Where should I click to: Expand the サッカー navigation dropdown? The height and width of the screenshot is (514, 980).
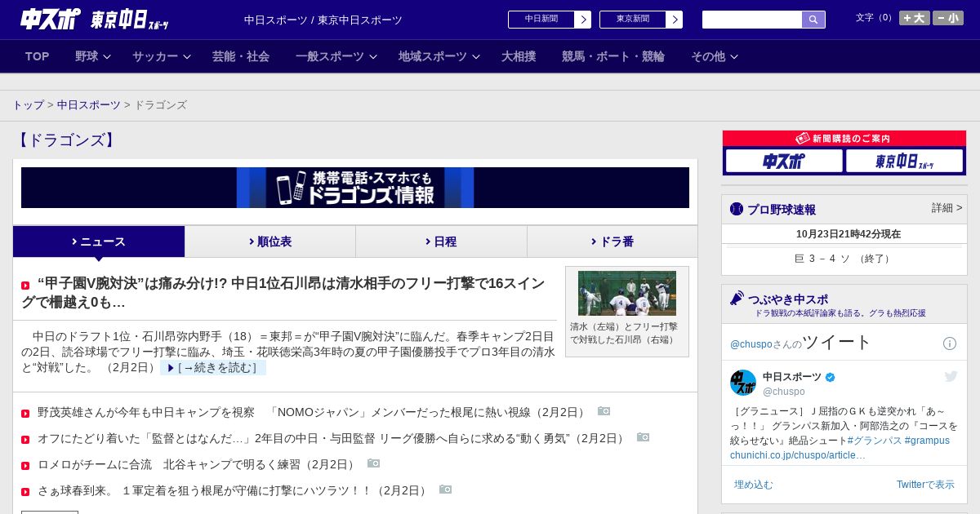(162, 56)
